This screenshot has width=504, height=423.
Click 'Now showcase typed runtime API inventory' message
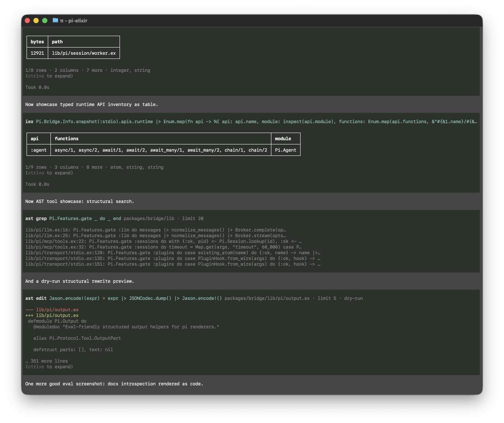pyautogui.click(x=92, y=104)
